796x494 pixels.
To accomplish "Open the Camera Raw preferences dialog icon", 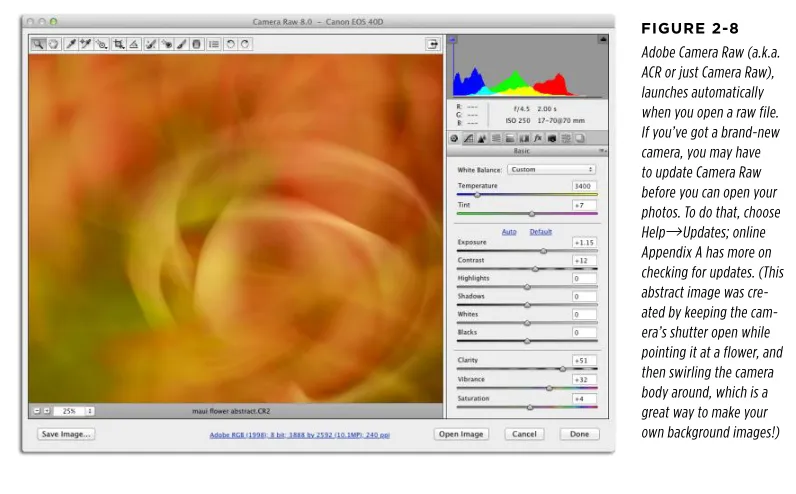I will (214, 44).
